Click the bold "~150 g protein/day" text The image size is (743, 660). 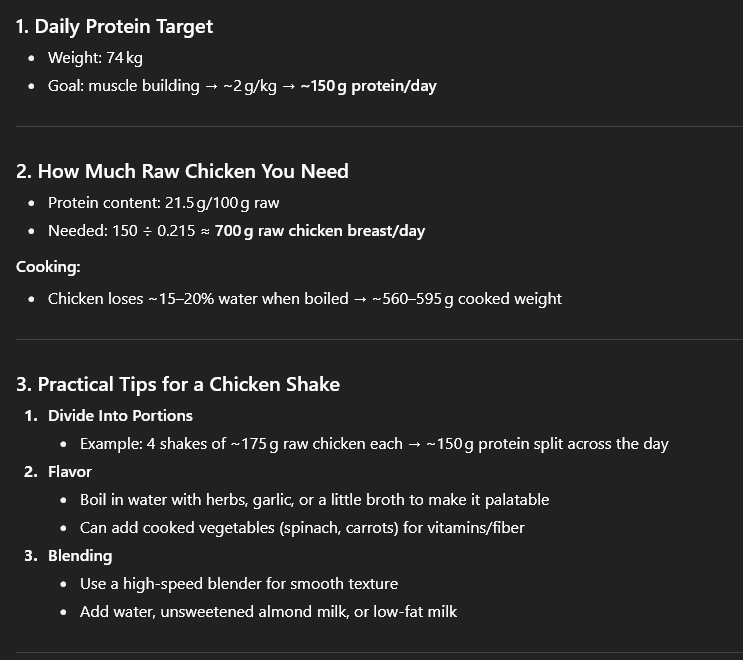click(x=368, y=86)
